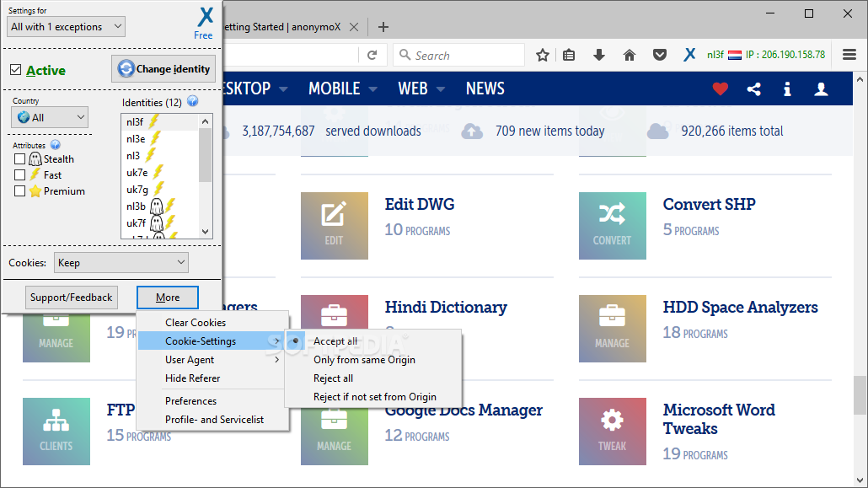Bookmark page with the star icon
This screenshot has height=488, width=868.
[543, 55]
